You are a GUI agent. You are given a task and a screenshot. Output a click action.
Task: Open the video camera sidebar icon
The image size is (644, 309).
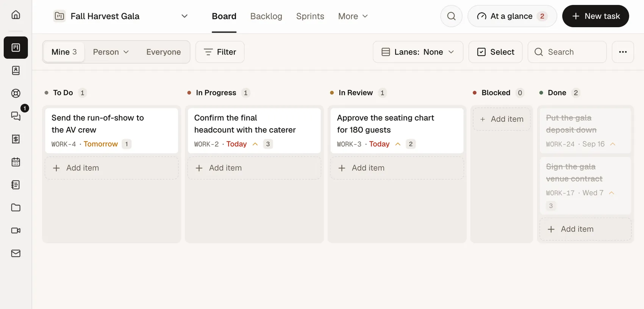[x=16, y=231]
